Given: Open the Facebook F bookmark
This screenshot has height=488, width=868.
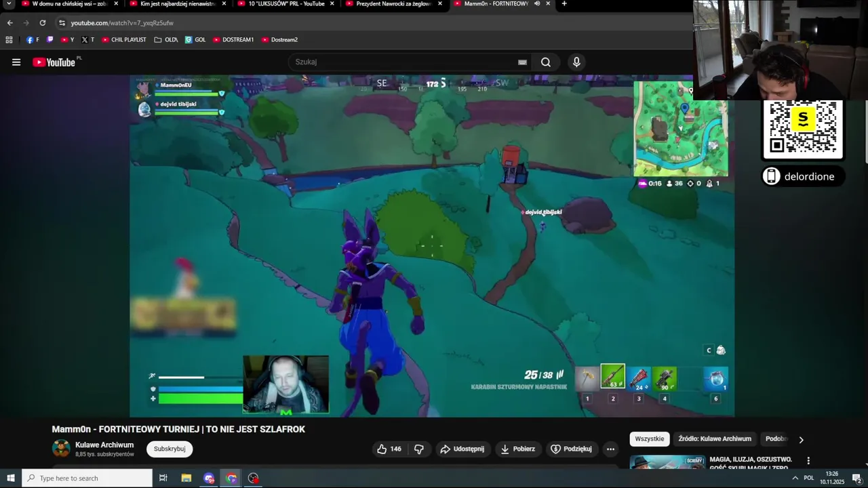Looking at the screenshot, I should click(x=33, y=40).
